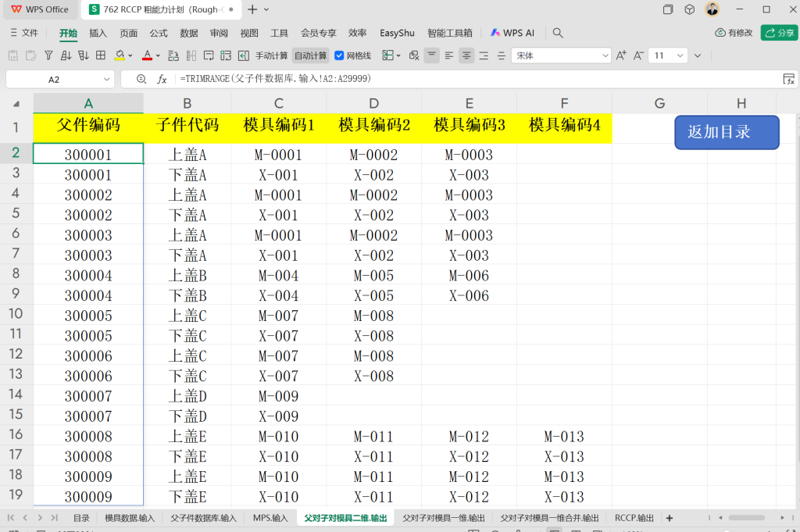Open WPS AI

click(x=512, y=33)
